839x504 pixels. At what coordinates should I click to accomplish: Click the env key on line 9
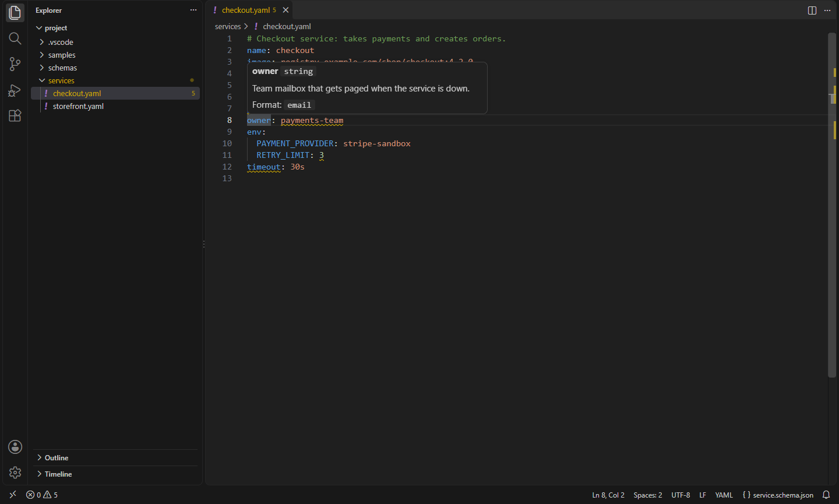coord(254,132)
